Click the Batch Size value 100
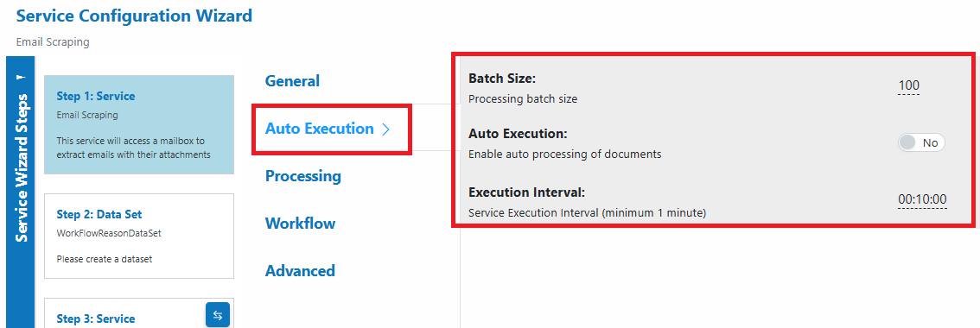This screenshot has height=328, width=980. click(909, 86)
